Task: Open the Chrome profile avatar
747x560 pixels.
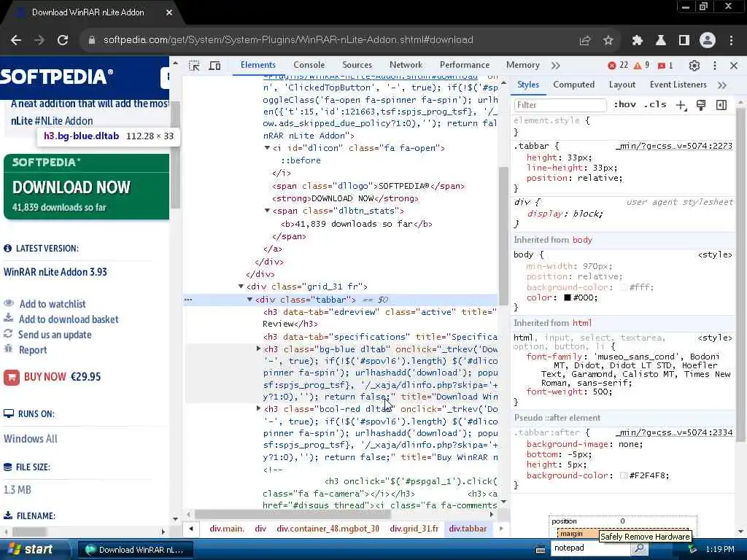Action: (x=708, y=41)
